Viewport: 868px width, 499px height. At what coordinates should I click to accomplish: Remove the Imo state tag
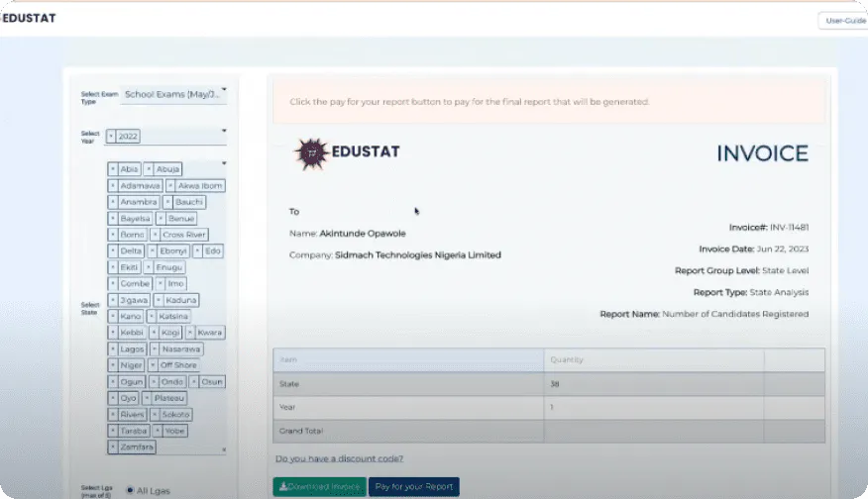(161, 284)
